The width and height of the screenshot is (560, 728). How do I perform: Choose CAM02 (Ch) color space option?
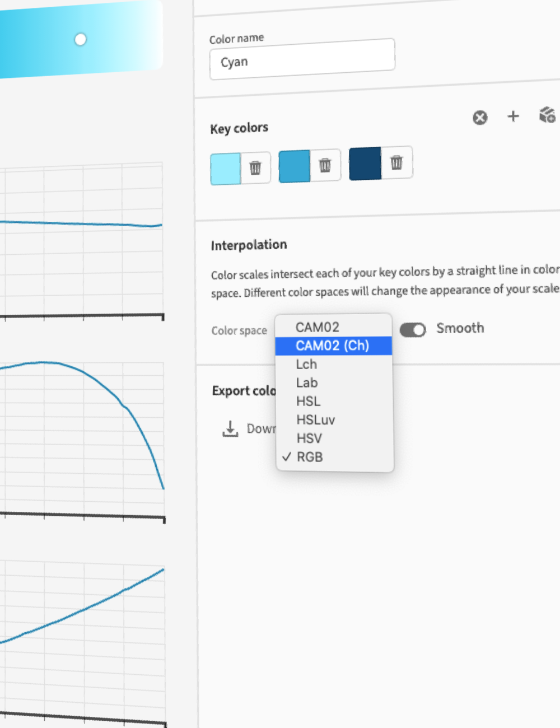[x=332, y=346]
